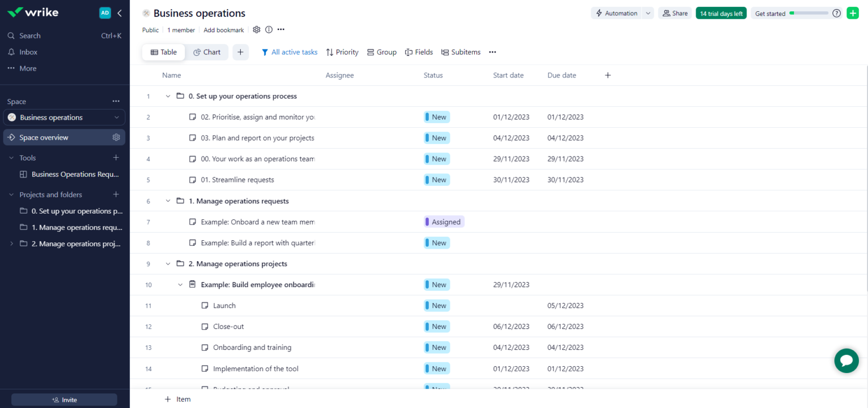Click the Space overview settings gear
Screen dimensions: 868x408
tap(116, 137)
